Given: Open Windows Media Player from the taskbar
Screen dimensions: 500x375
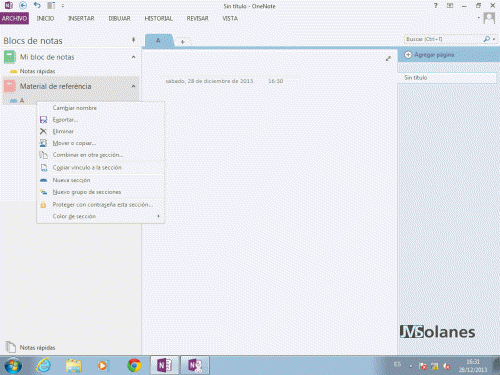Looking at the screenshot, I should [x=103, y=366].
